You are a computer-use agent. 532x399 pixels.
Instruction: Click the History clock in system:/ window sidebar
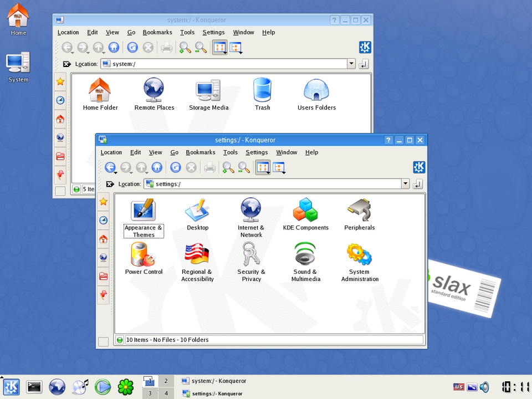coord(60,100)
